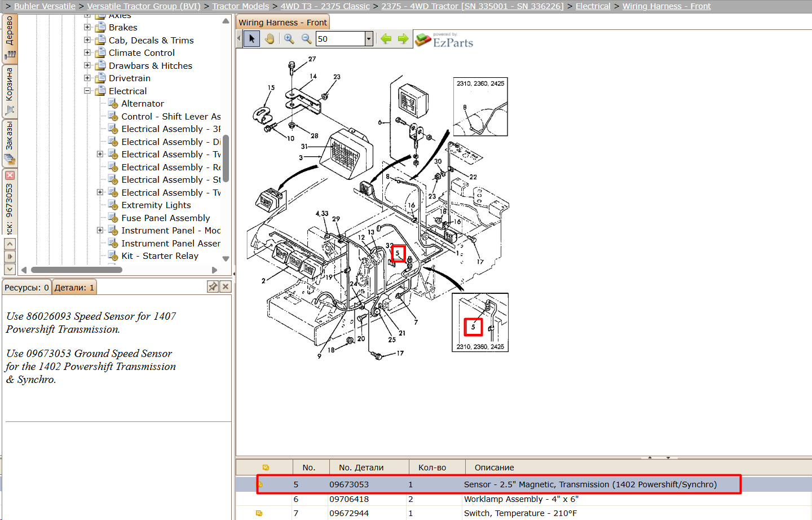
Task: Click the tree vertical scrollbar thumb
Action: tap(226, 158)
